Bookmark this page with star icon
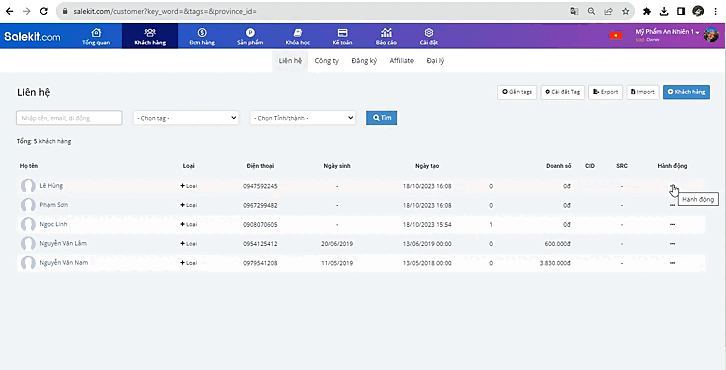The width and height of the screenshot is (726, 370). [626, 11]
